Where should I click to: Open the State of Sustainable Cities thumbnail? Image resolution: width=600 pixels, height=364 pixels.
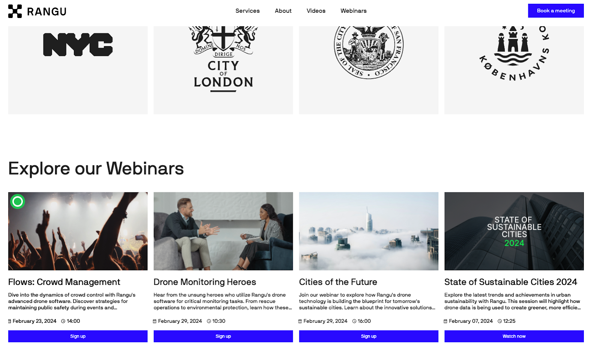click(x=514, y=231)
